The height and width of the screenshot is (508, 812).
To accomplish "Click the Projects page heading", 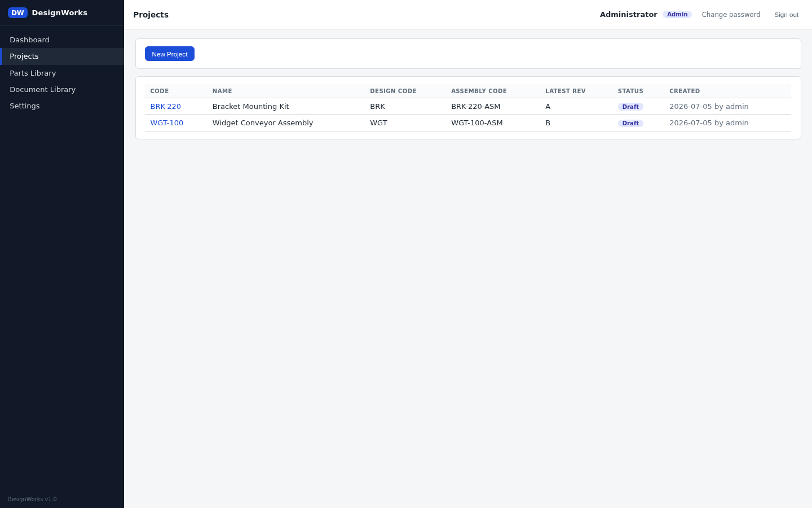I will (151, 15).
